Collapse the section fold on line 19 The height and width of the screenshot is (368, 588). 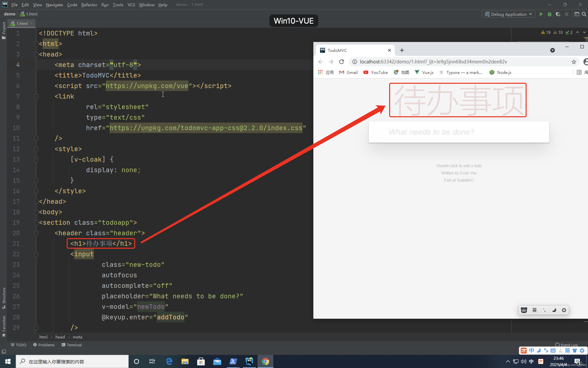click(36, 222)
